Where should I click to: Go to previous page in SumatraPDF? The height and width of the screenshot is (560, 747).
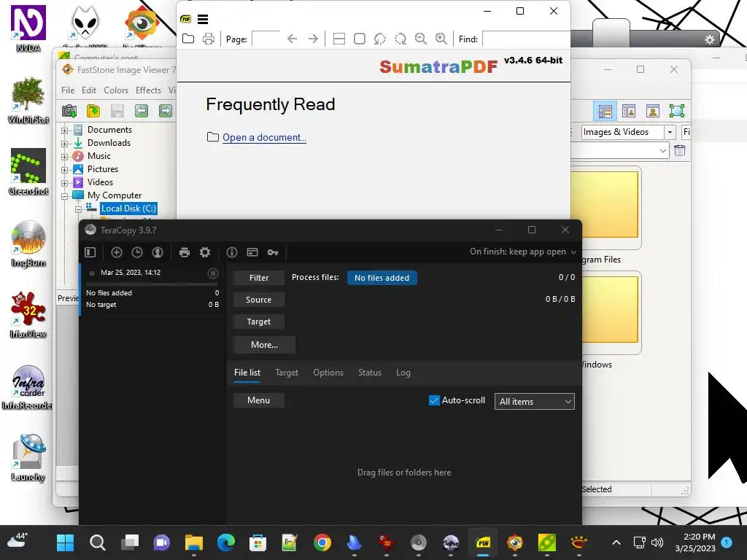pos(292,39)
